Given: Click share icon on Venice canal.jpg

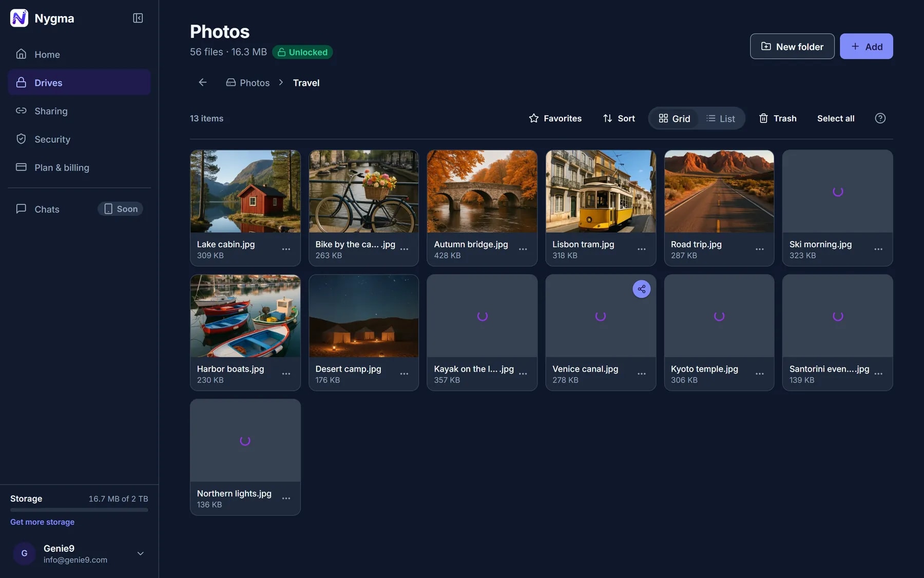Looking at the screenshot, I should click(x=641, y=289).
